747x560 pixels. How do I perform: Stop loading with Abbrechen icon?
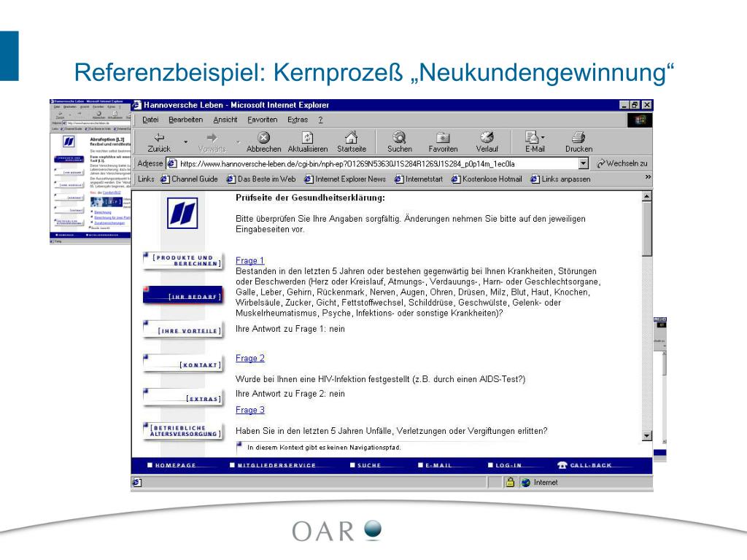[x=263, y=138]
